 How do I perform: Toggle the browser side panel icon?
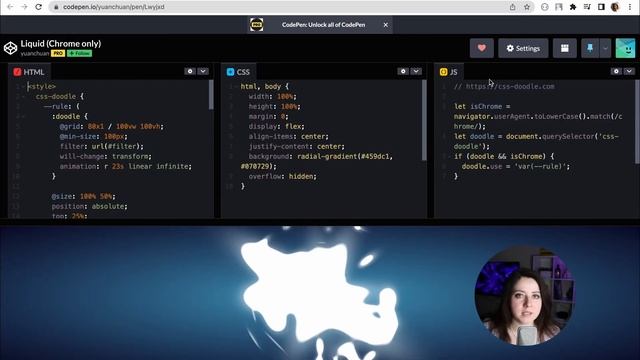coord(601,7)
